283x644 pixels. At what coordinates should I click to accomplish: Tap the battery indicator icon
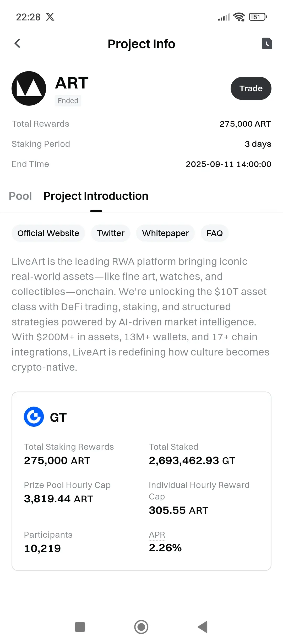258,17
